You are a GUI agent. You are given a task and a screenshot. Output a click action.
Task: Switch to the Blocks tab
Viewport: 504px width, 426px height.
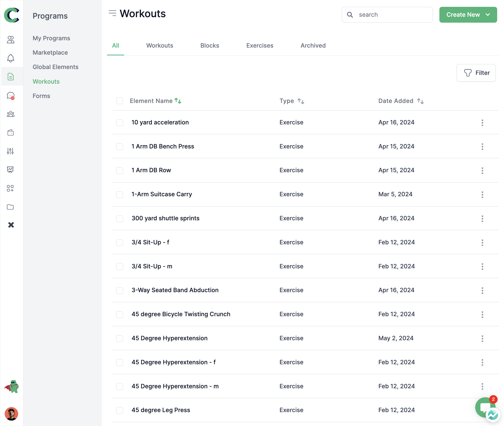[x=210, y=45]
